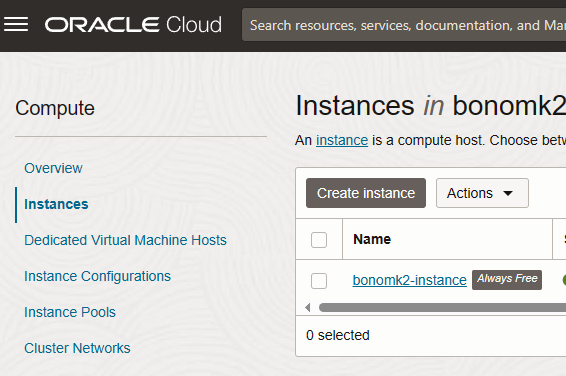The width and height of the screenshot is (566, 376).
Task: Open the Overview section
Action: (53, 168)
